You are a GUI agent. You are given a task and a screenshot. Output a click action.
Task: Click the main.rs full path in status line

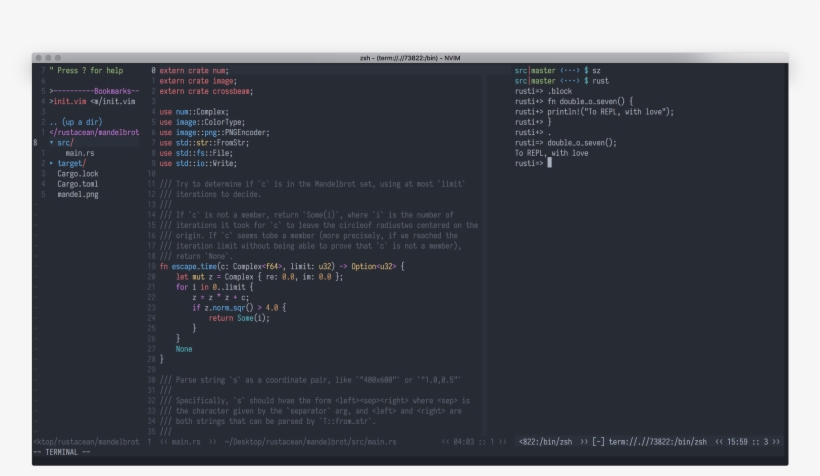[310, 442]
